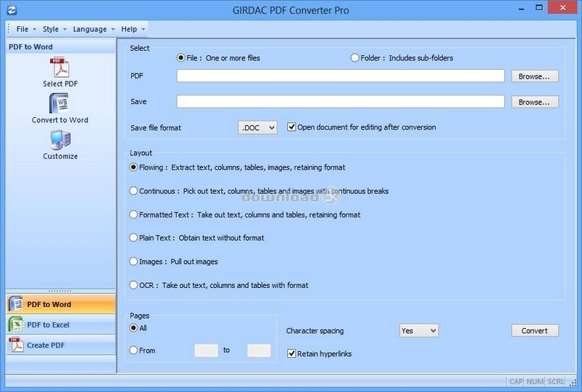
Task: Select the Folder radio option
Action: pyautogui.click(x=355, y=58)
